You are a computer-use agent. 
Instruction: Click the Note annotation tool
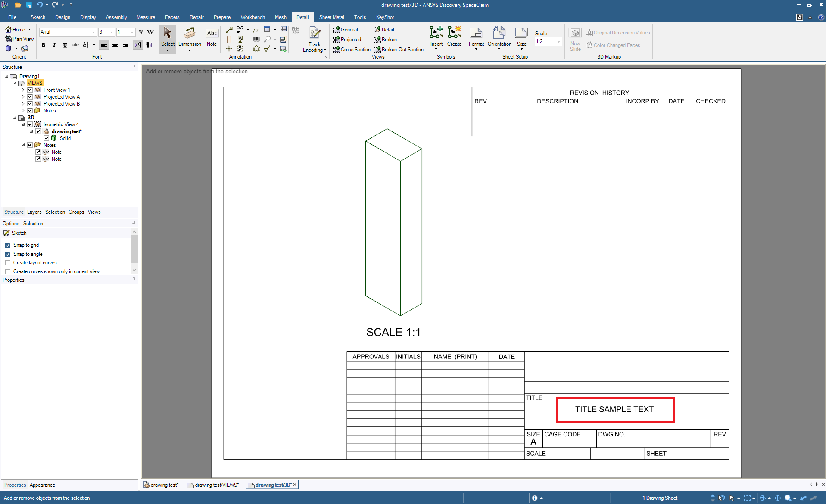(x=212, y=37)
